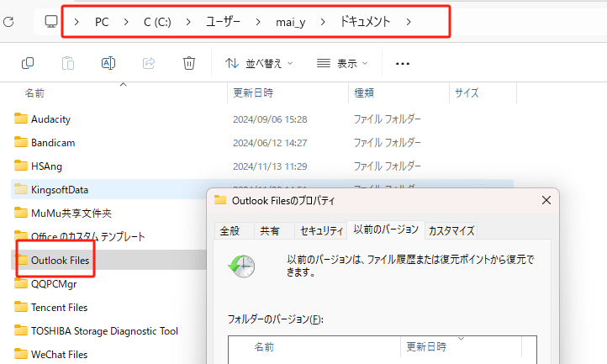This screenshot has width=607, height=364.
Task: Click Audacity date 2024/09/06 15:28
Action: click(x=270, y=119)
